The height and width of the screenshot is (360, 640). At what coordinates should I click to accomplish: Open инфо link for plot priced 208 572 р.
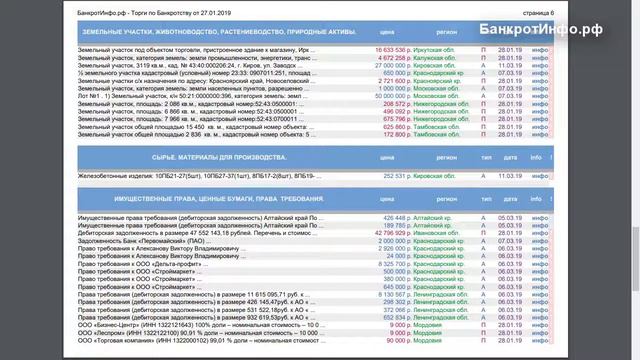tap(540, 104)
